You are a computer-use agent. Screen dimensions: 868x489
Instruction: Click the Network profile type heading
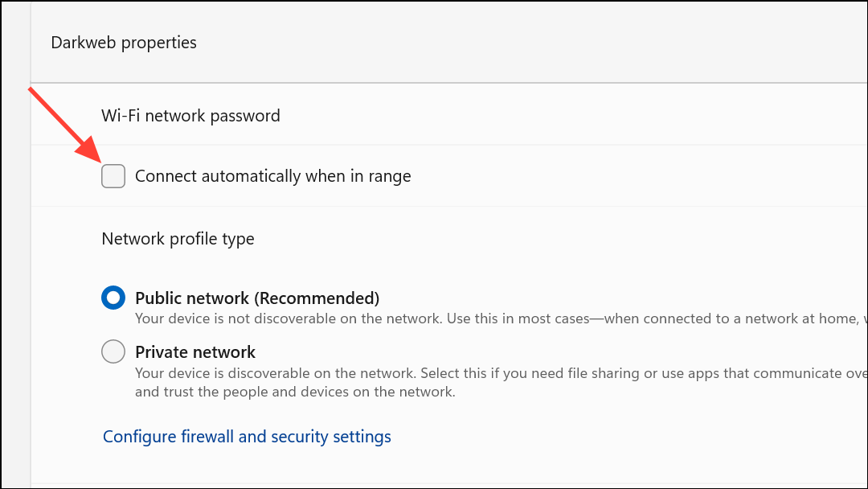[178, 239]
